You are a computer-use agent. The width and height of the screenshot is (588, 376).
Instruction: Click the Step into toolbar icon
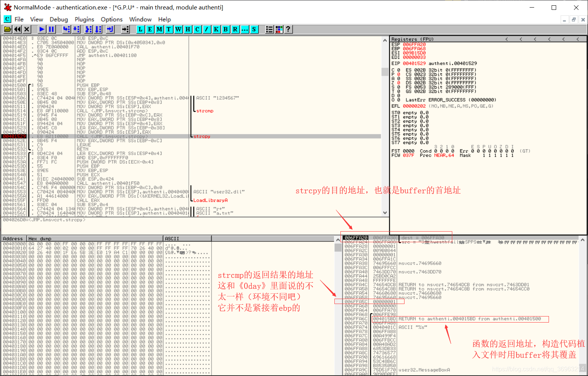pyautogui.click(x=67, y=29)
